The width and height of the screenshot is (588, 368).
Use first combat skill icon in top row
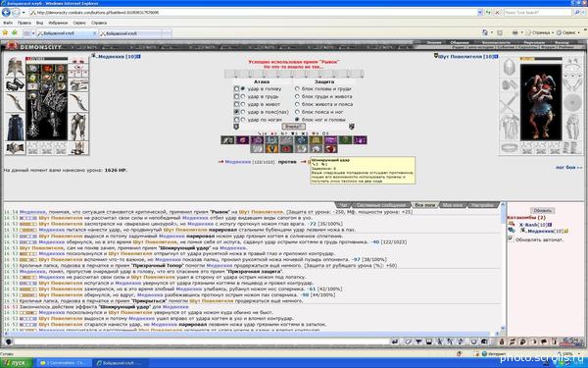(x=227, y=140)
